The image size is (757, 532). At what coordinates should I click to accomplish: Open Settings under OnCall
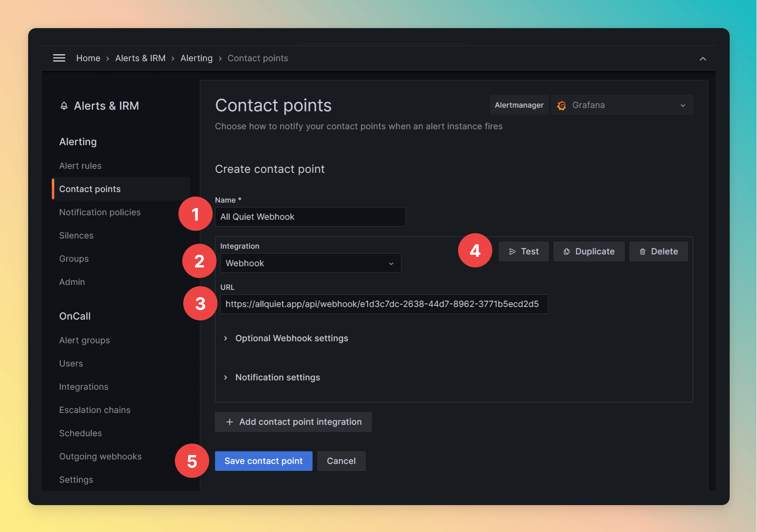pos(76,480)
